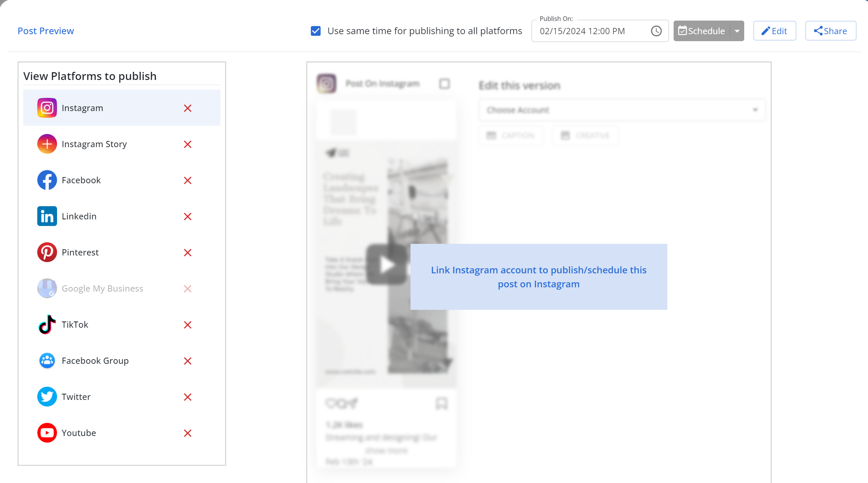
Task: Select the Youtube platform icon
Action: (x=47, y=433)
